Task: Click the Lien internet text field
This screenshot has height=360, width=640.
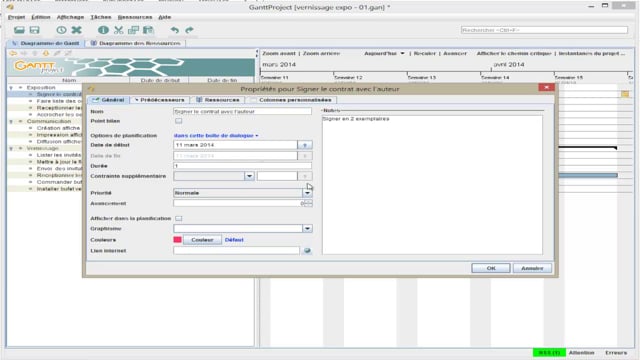Action: tap(236, 251)
